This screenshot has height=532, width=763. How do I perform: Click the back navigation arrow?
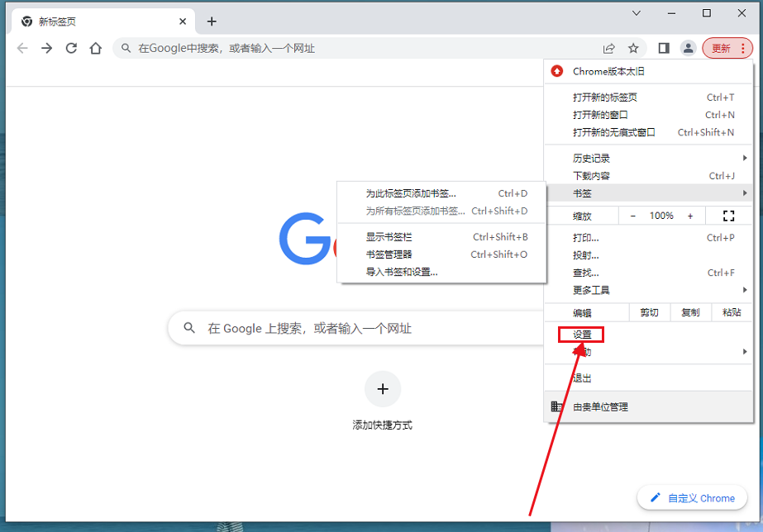coord(22,48)
